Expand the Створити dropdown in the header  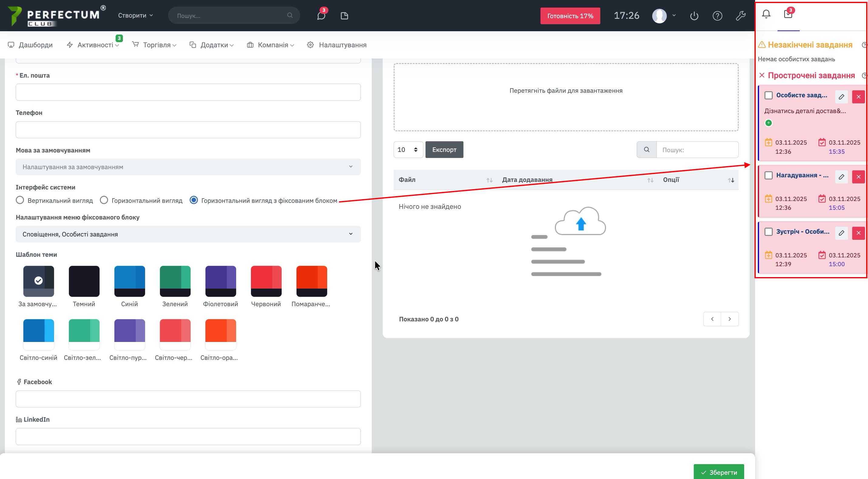pyautogui.click(x=135, y=15)
